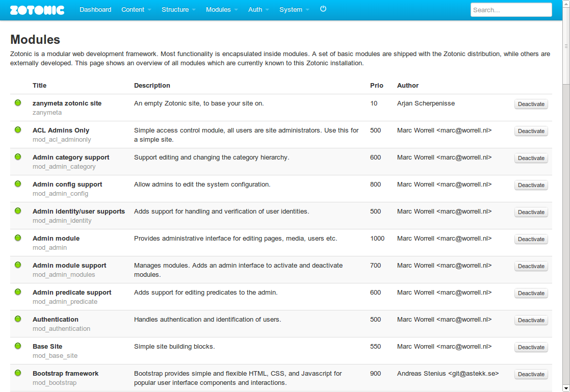Image resolution: width=570 pixels, height=392 pixels.
Task: Expand the Auth menu
Action: tap(258, 10)
